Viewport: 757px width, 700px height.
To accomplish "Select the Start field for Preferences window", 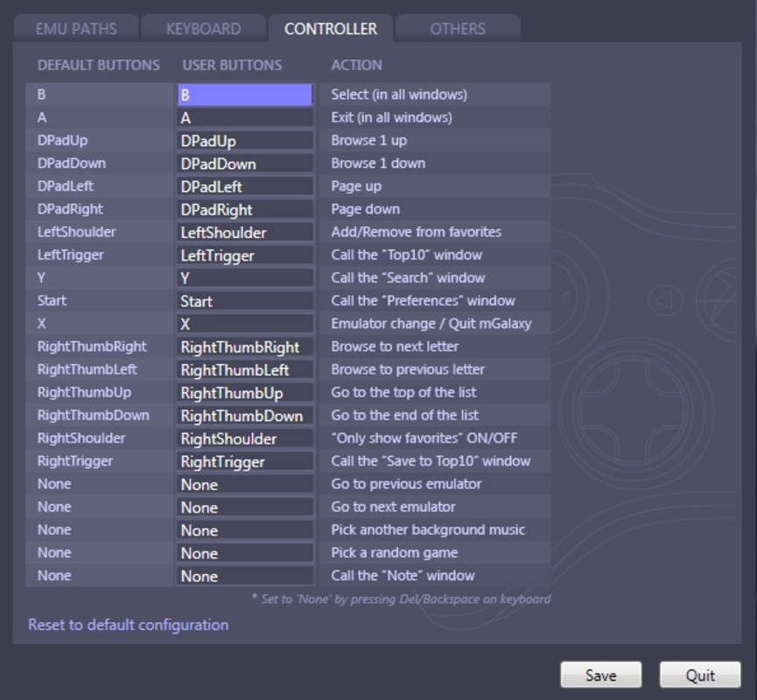I will [245, 300].
